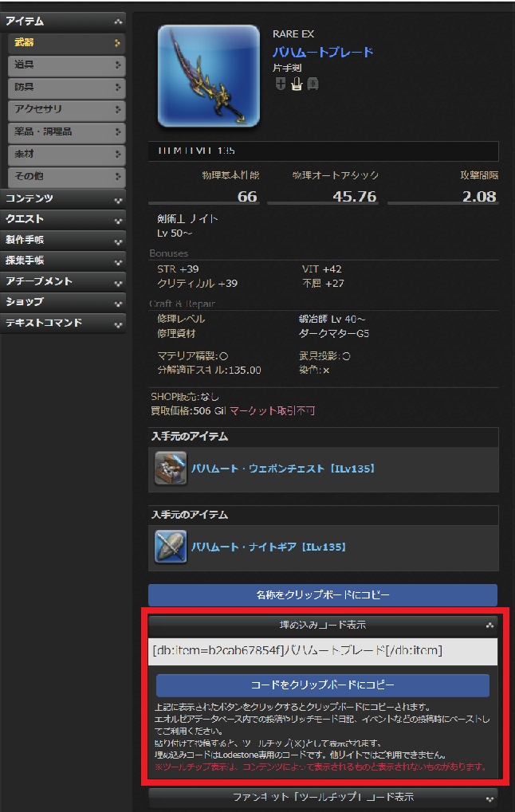This screenshot has width=515, height=812.
Task: Click the weapon chest icon for バハムート・ウェポンチェスト
Action: pyautogui.click(x=171, y=468)
